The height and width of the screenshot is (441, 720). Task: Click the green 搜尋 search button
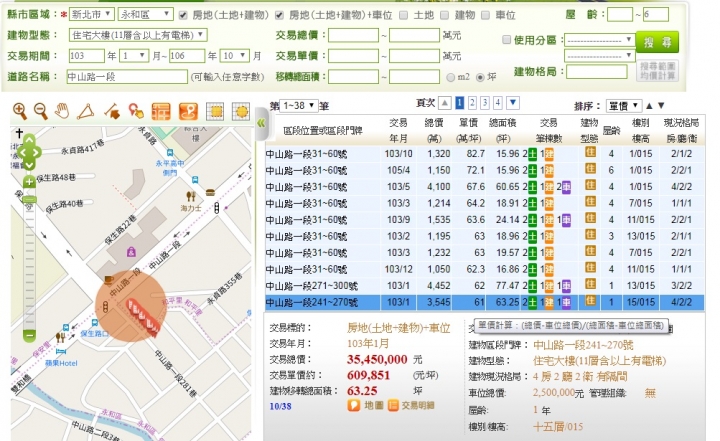coord(657,42)
